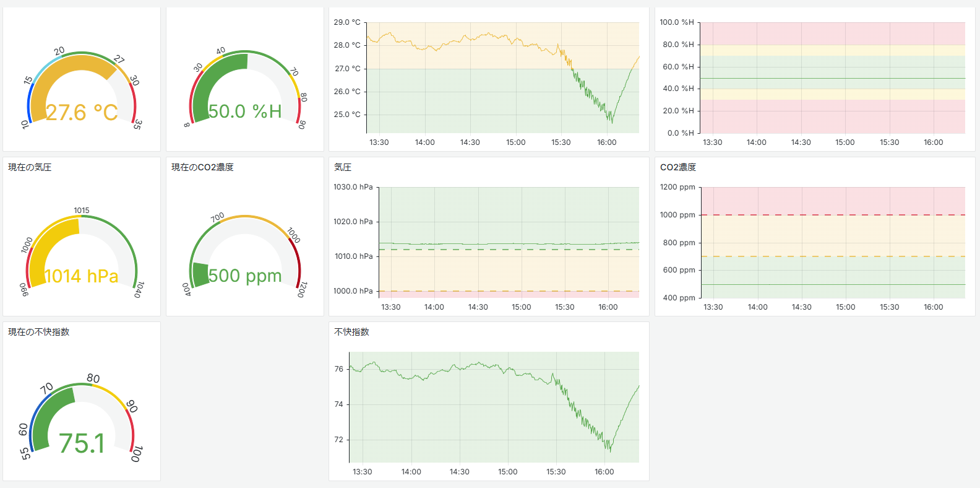Click the green humidity line in humidity chart
Screen dimensions: 980x488
[x=833, y=78]
